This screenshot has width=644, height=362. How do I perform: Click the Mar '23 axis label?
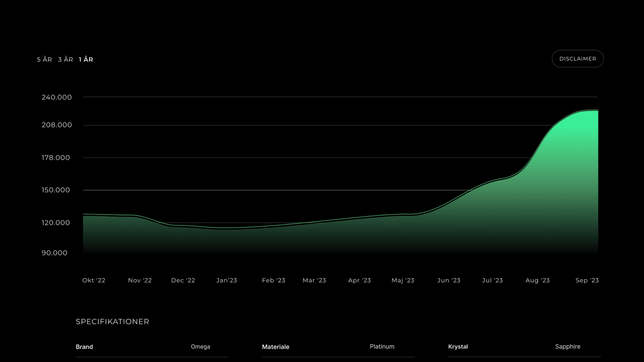pos(314,281)
